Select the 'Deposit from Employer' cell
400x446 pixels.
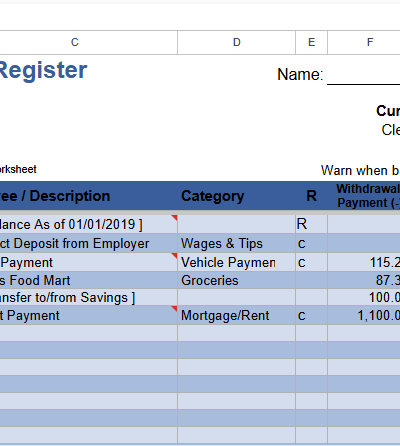coord(88,243)
